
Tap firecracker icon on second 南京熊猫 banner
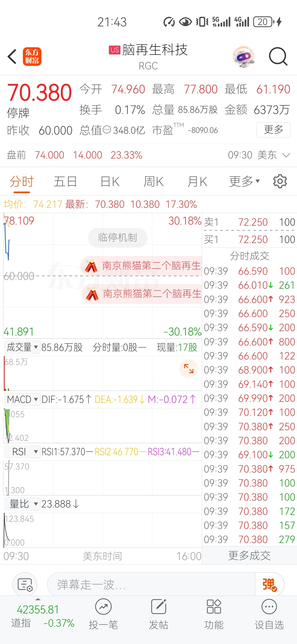point(92,294)
